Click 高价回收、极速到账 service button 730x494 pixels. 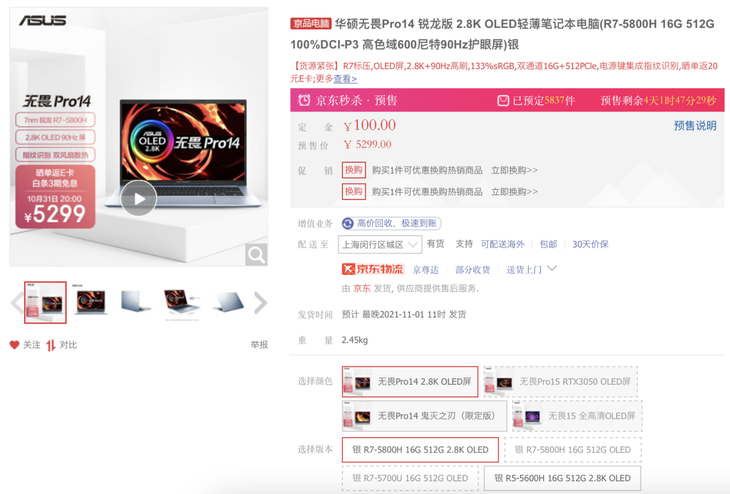(391, 223)
